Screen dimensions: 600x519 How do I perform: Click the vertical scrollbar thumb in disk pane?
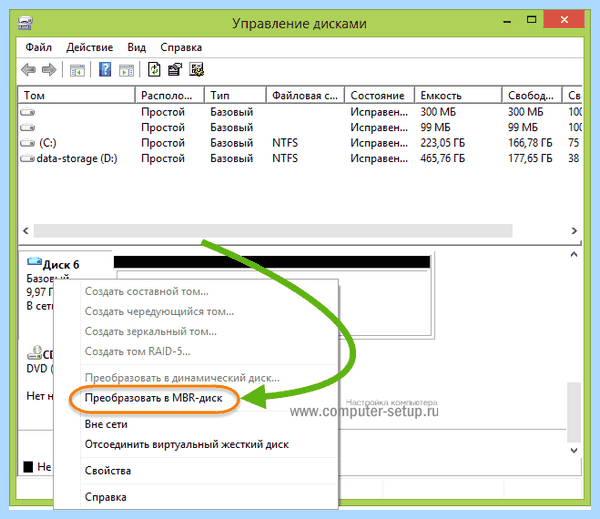point(574,412)
